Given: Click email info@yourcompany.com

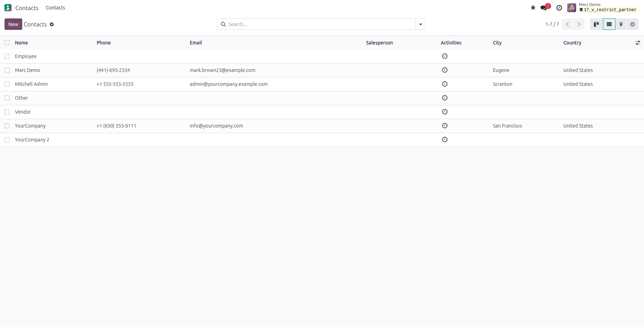Looking at the screenshot, I should click(x=216, y=126).
